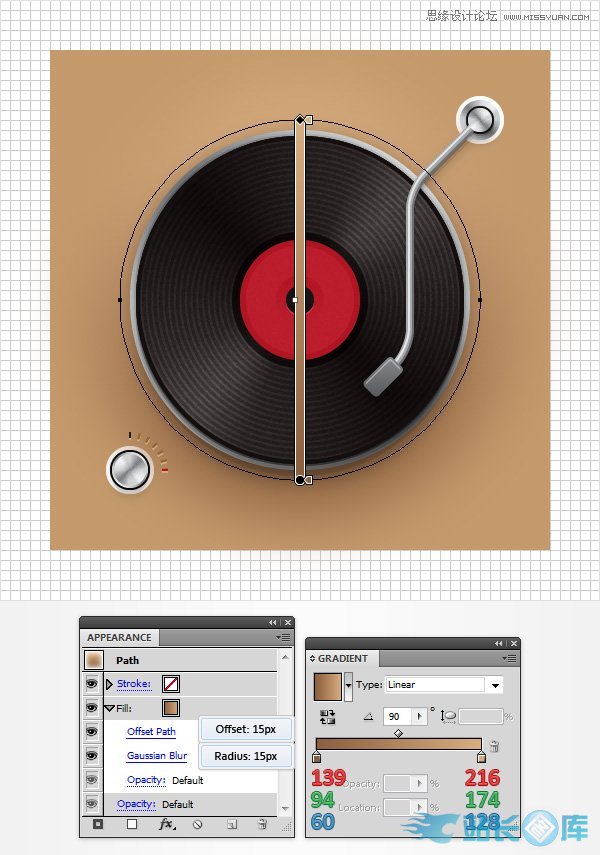Click the Path thumbnail in Appearance panel
This screenshot has width=600, height=855.
point(93,660)
